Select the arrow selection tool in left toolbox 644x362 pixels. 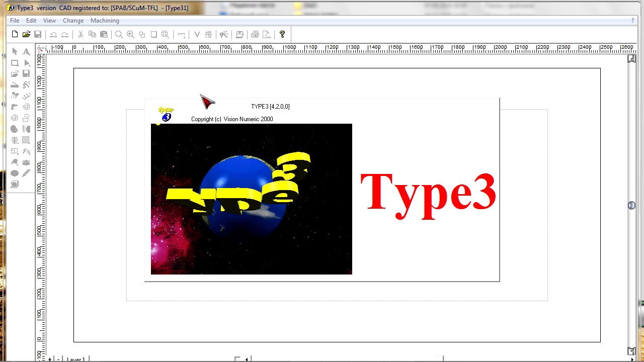click(15, 51)
